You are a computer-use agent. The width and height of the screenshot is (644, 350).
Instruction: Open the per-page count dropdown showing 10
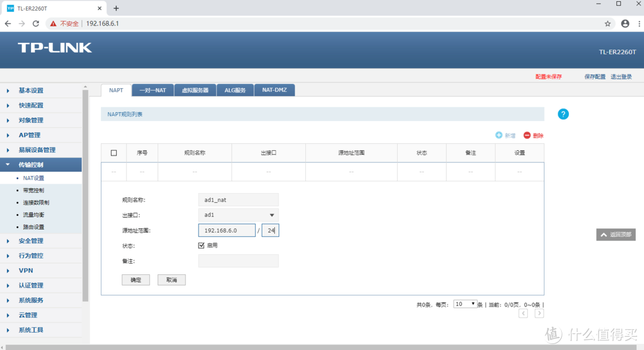point(465,303)
